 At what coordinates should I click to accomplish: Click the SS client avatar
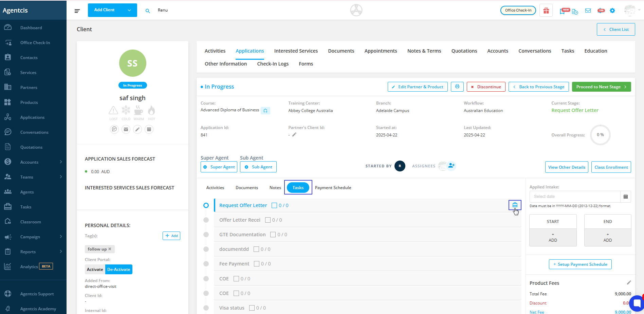132,63
